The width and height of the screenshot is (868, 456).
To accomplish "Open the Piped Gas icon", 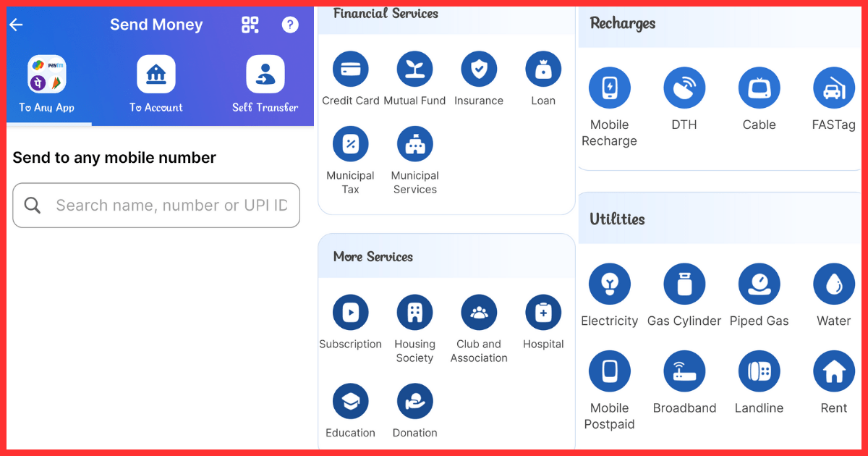I will pyautogui.click(x=759, y=284).
